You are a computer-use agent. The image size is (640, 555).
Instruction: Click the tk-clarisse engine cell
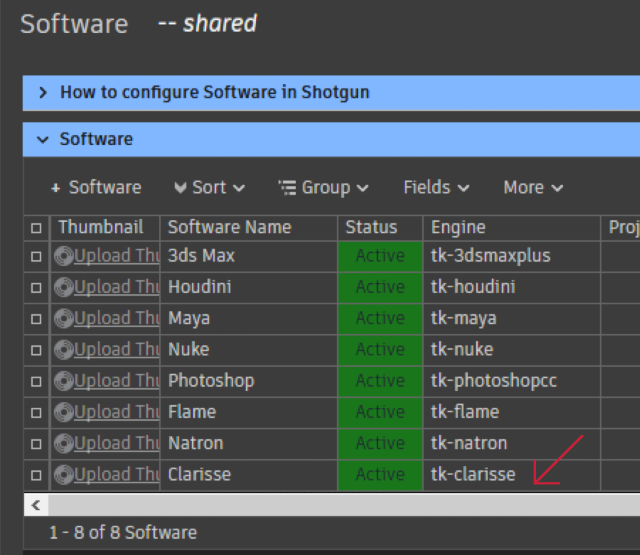[512, 475]
